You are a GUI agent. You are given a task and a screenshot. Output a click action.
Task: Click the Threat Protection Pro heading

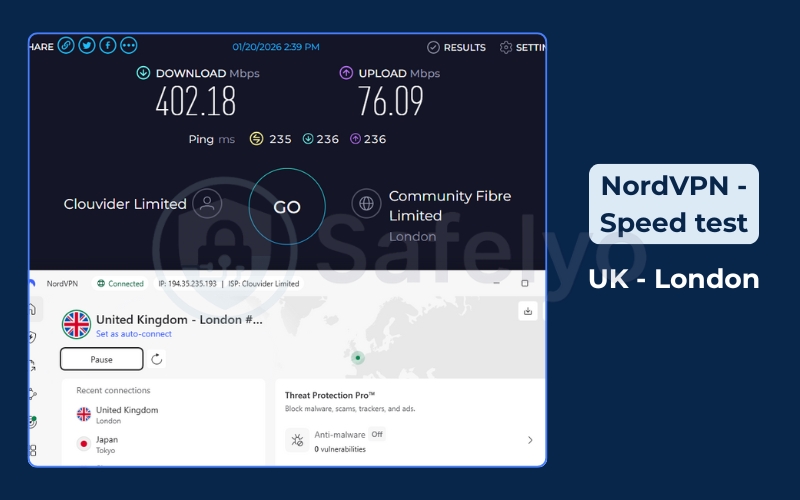330,395
